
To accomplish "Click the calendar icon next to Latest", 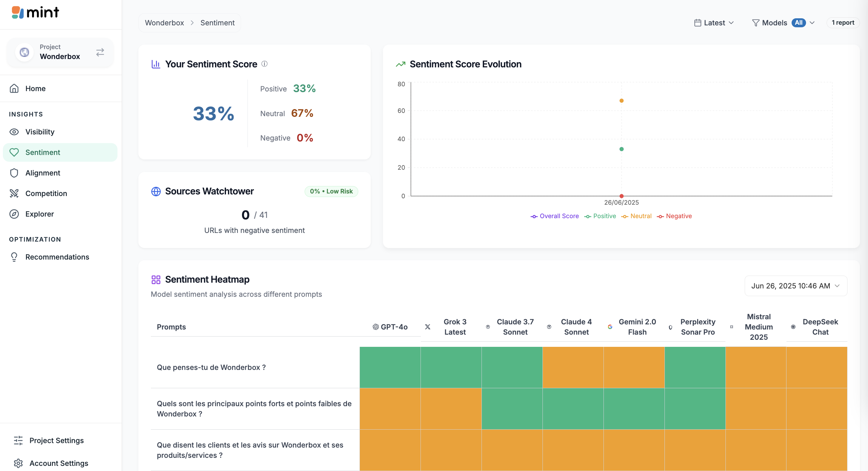I will click(x=698, y=22).
